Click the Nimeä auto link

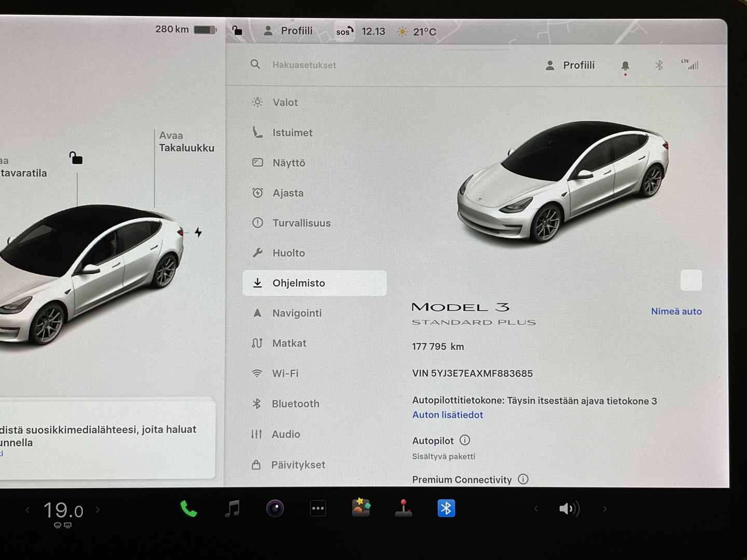(x=676, y=311)
